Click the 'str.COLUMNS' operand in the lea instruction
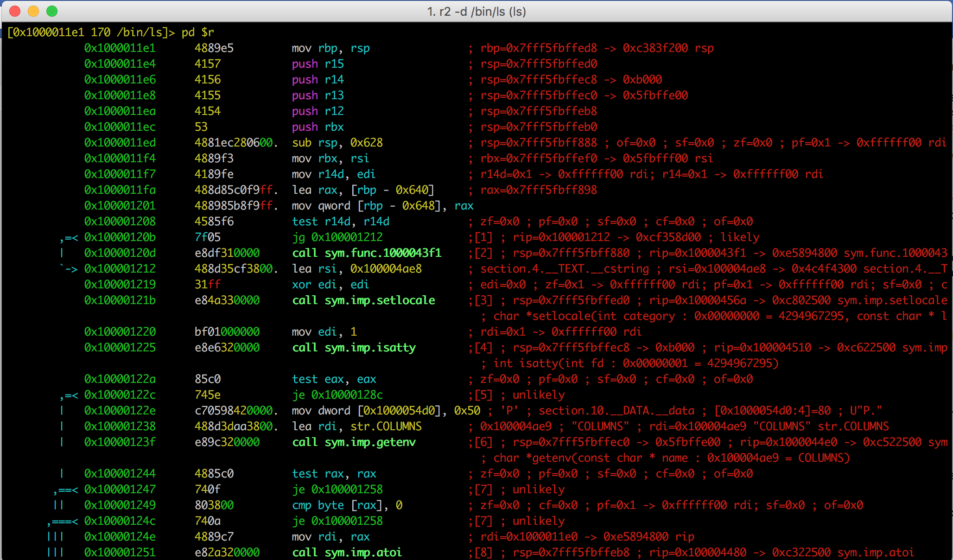Image resolution: width=953 pixels, height=560 pixels. click(386, 426)
